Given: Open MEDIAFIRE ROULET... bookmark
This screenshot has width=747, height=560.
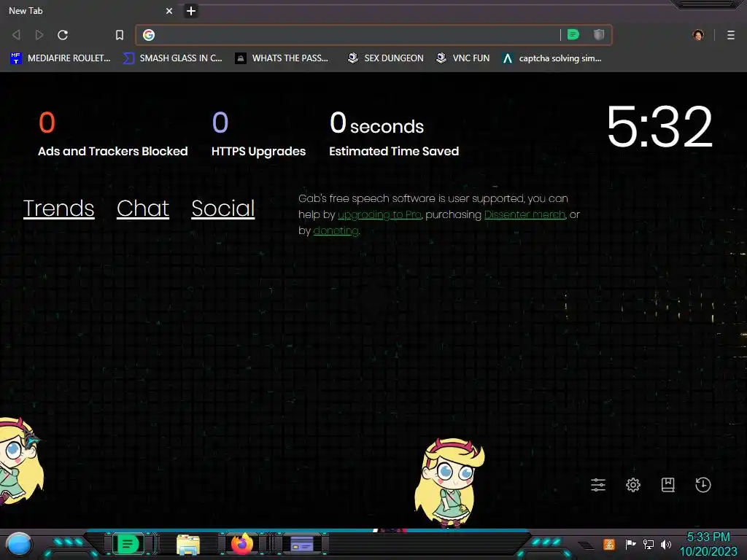Looking at the screenshot, I should [60, 58].
